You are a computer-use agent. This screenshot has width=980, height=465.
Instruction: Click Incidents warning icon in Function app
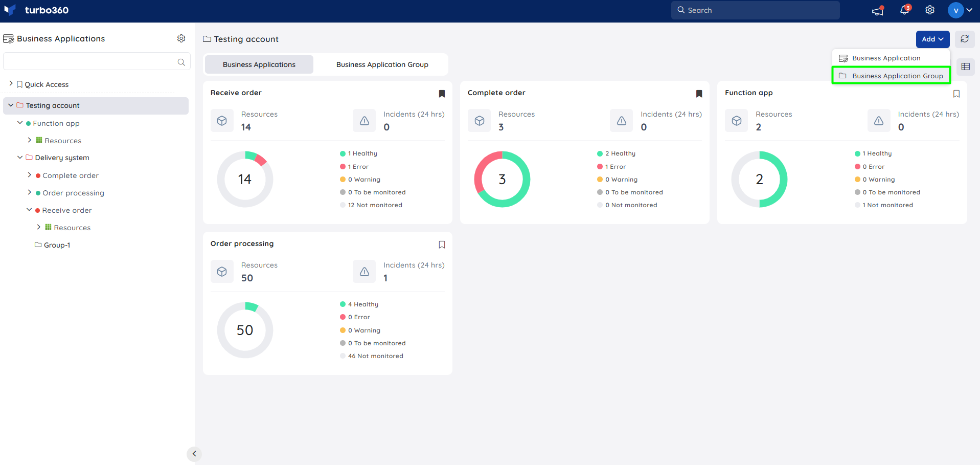tap(878, 121)
